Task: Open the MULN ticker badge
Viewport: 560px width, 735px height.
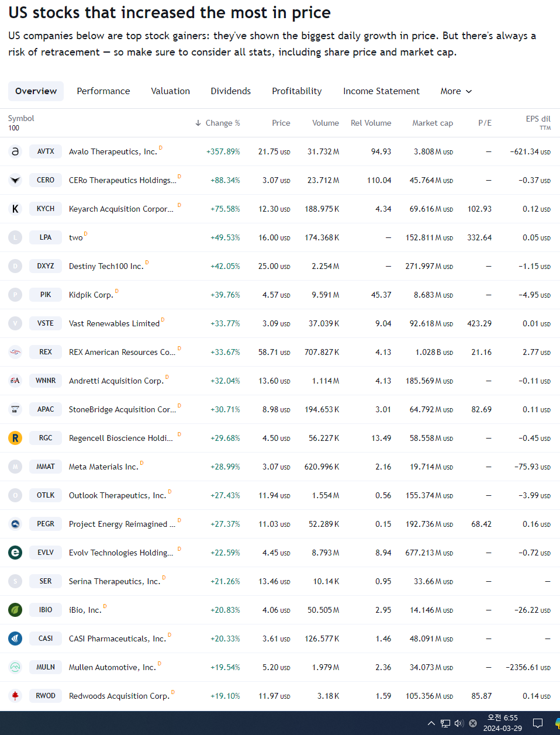Action: [46, 667]
